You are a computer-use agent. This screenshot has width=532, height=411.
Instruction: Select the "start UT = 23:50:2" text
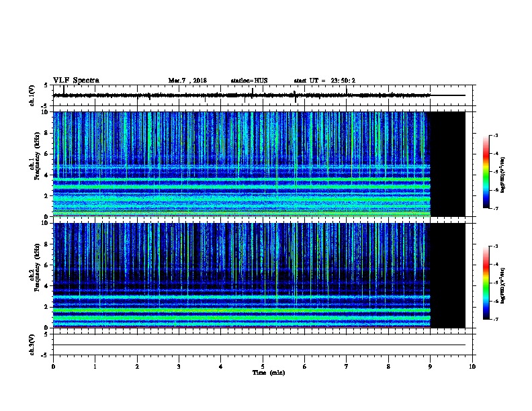point(324,81)
